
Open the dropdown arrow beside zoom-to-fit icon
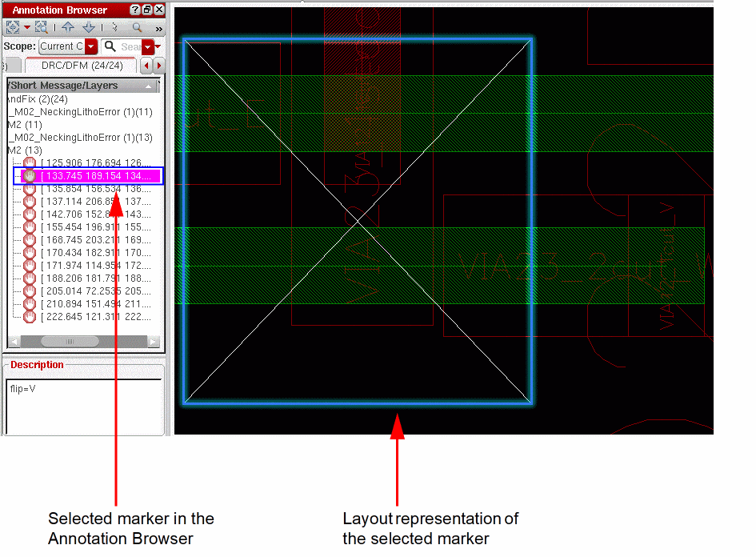tap(27, 27)
